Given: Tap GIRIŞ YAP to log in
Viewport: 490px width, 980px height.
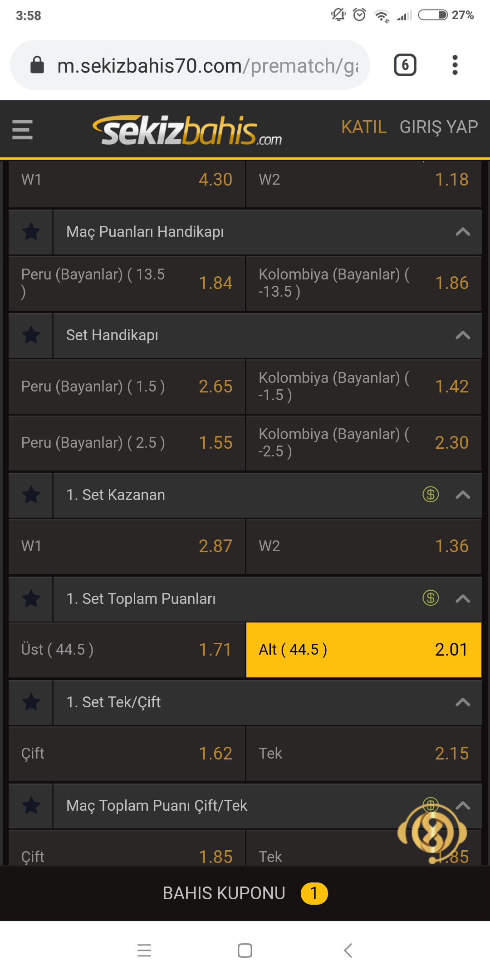Looking at the screenshot, I should 439,127.
